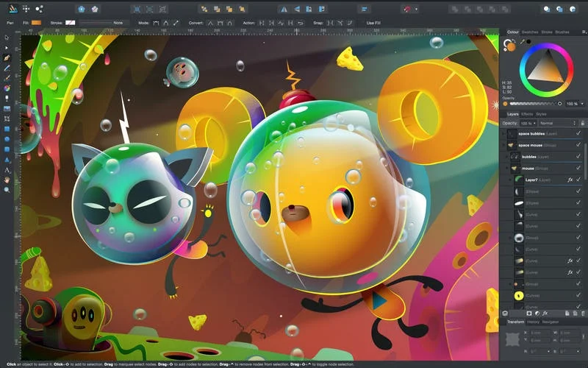Click the colour opacity slider

tap(535, 104)
